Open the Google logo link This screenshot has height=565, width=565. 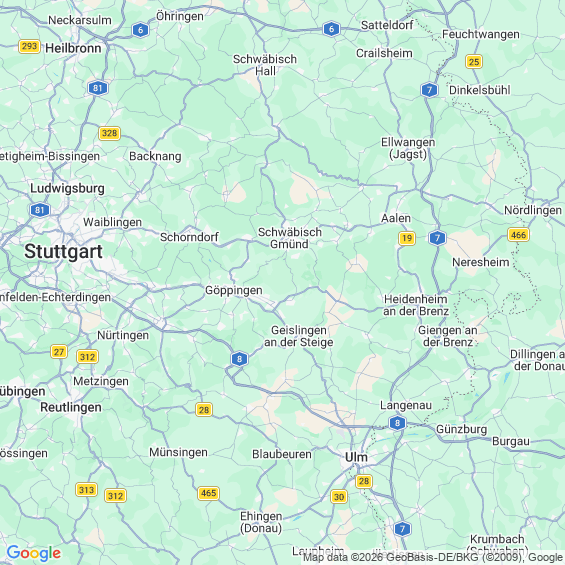34,553
